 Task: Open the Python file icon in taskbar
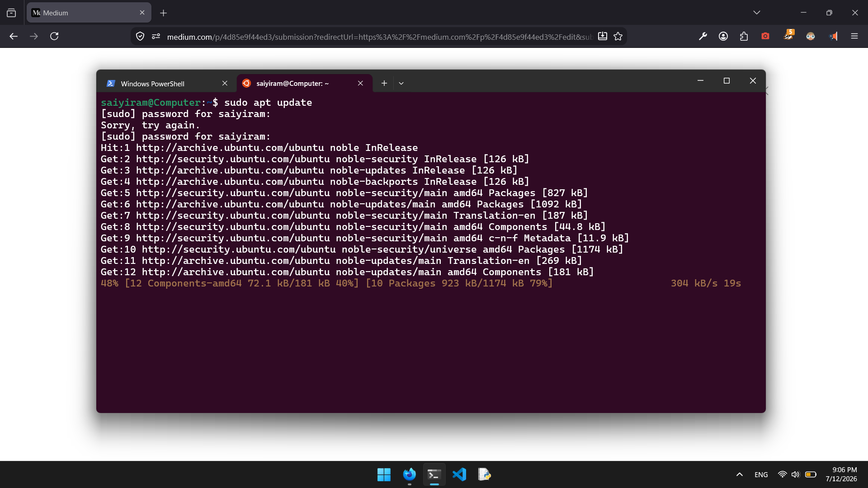[484, 474]
